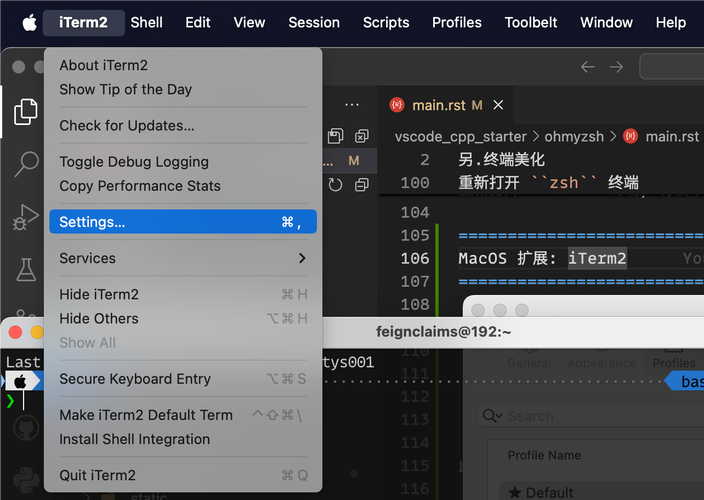Click ohmyzsh in the breadcrumb

(x=574, y=136)
